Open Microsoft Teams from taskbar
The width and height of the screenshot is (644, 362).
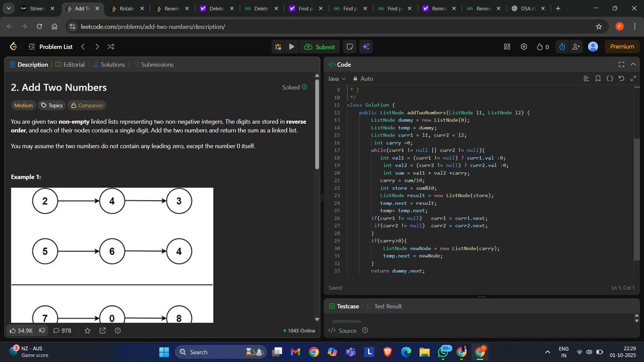(350, 352)
